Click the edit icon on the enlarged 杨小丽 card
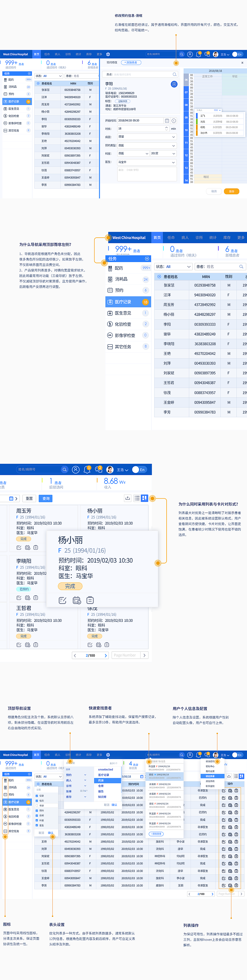This screenshot has height=980, width=247. [x=63, y=600]
